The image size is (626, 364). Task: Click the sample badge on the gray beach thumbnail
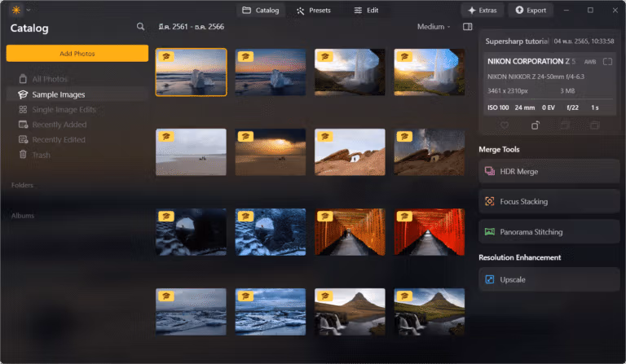166,137
